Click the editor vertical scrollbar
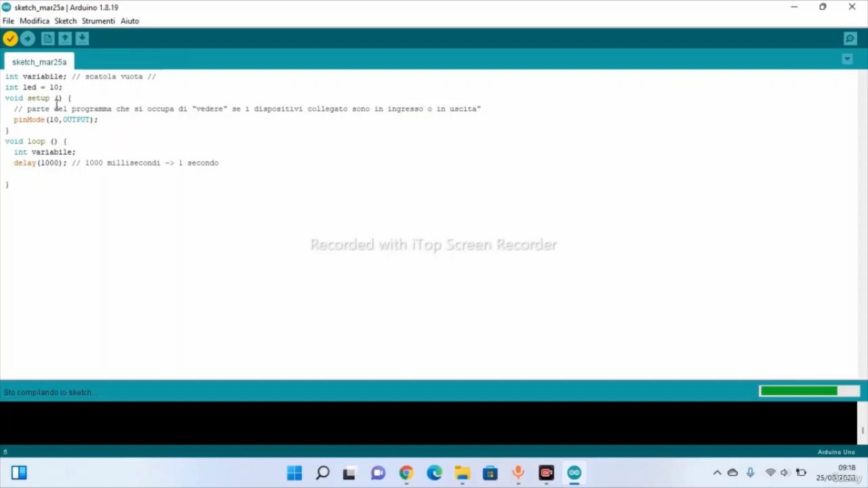Viewport: 868px width, 488px height. (x=863, y=224)
